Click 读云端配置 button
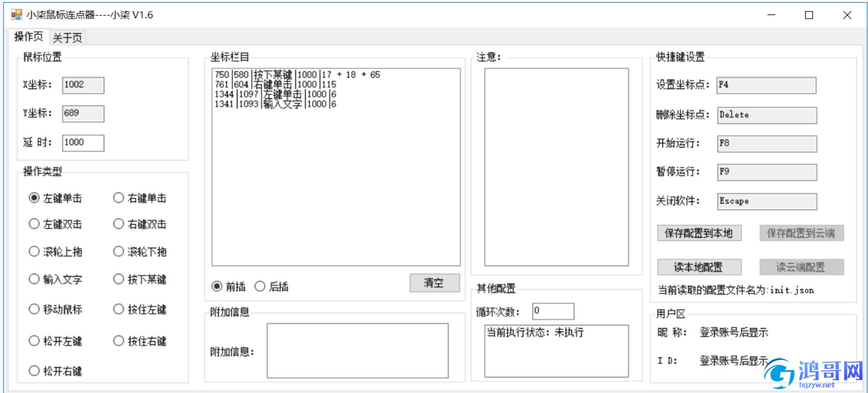 coord(801,267)
